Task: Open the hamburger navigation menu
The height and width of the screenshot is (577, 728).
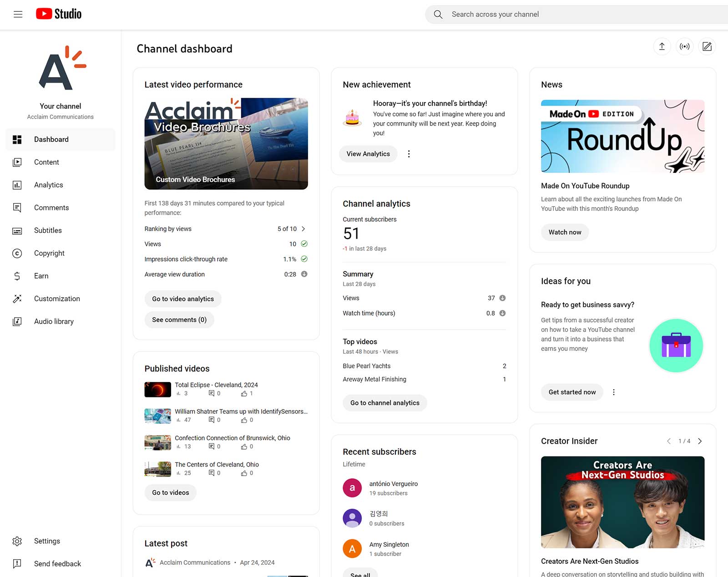Action: tap(18, 14)
